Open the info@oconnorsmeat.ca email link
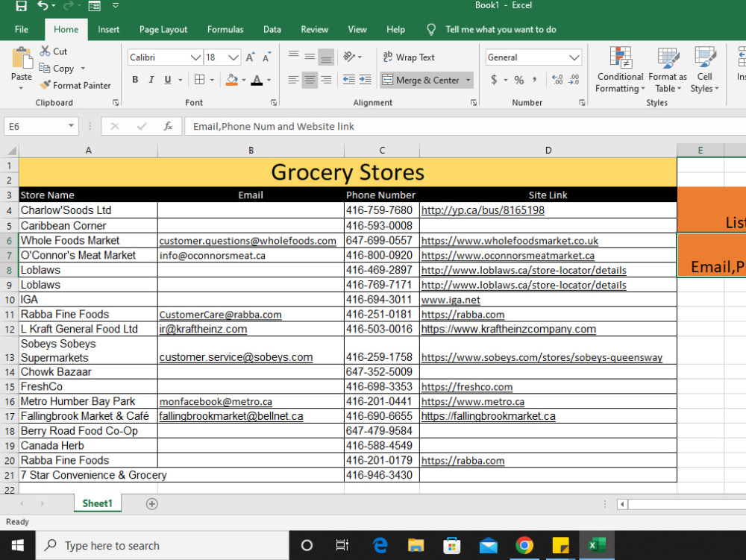Image resolution: width=746 pixels, height=560 pixels. point(212,255)
